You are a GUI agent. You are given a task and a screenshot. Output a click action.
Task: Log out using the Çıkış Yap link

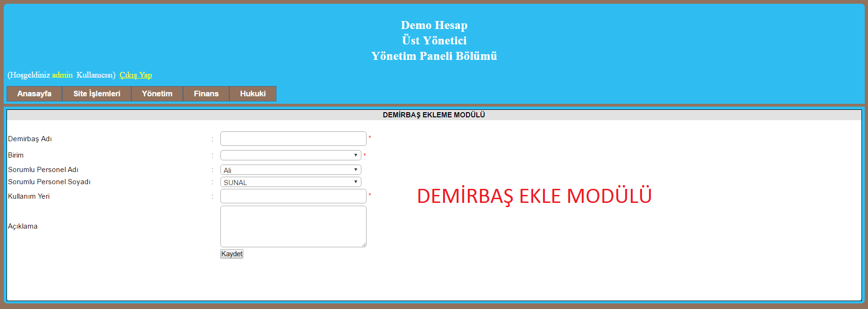[135, 75]
